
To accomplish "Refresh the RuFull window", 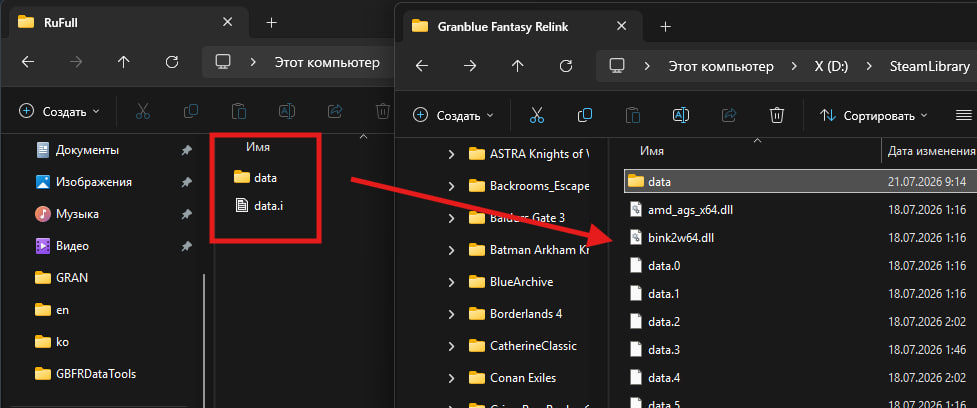I will point(172,62).
